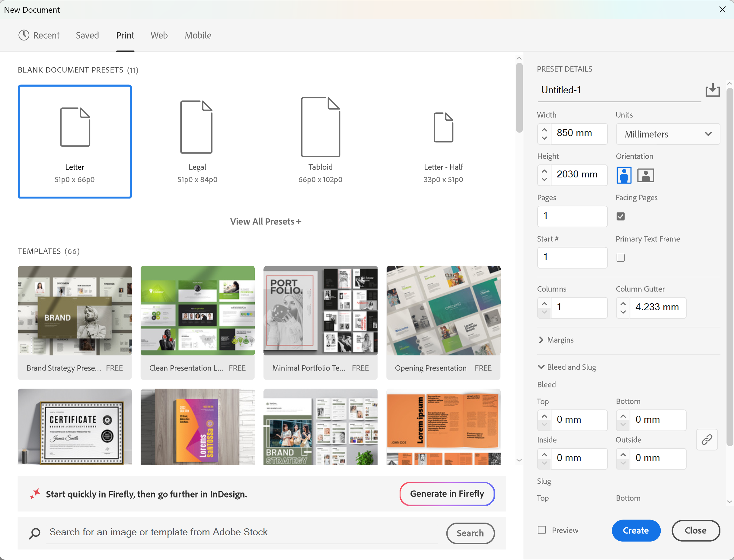Decrease Width with the down arrow
The image size is (734, 560).
pyautogui.click(x=544, y=138)
